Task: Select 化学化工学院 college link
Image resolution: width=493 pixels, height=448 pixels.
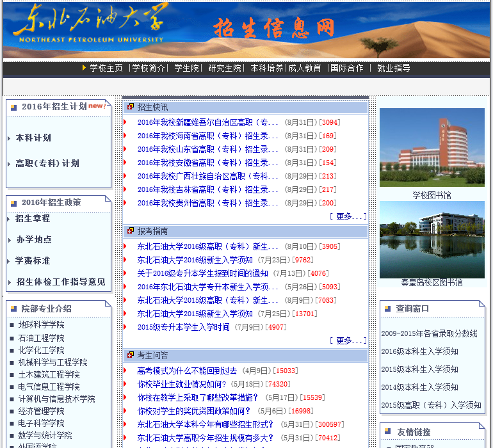Action: 41,350
